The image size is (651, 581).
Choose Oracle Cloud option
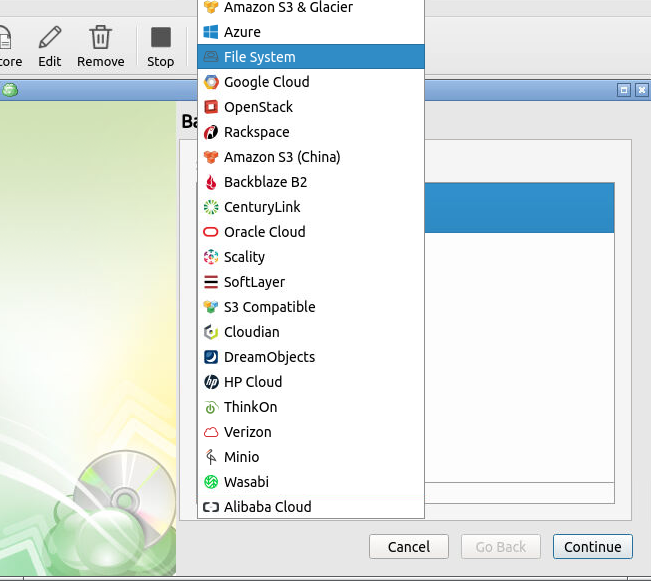(311, 232)
